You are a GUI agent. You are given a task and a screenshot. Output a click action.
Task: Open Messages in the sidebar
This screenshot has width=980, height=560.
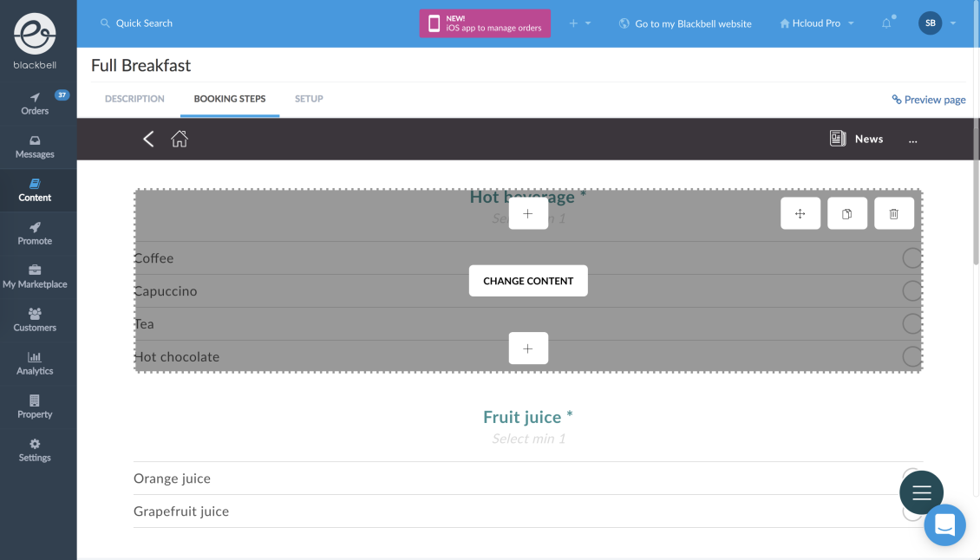coord(35,147)
